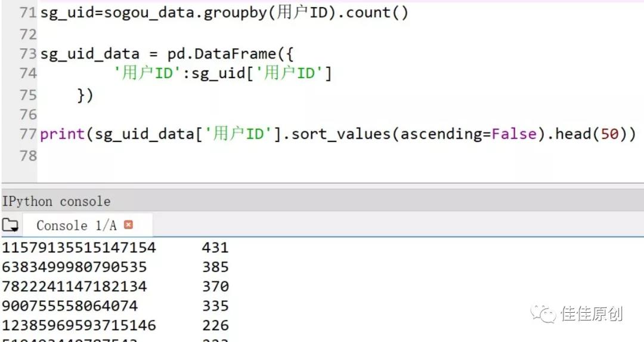Click the WeChat logo watermark
The image size is (644, 342).
543,314
